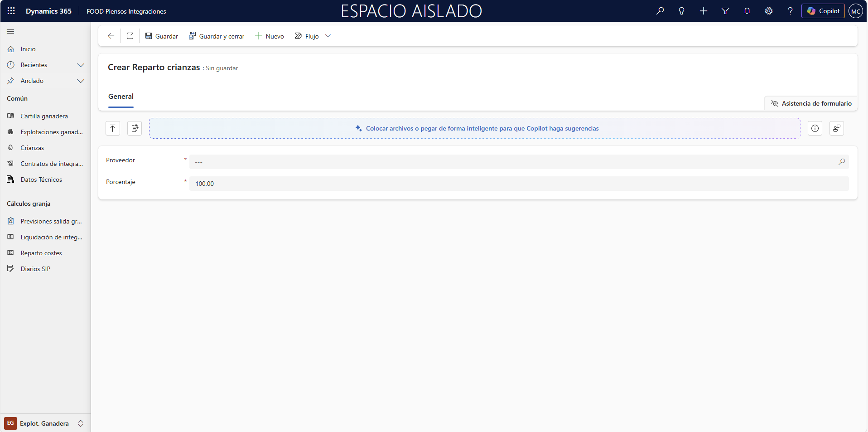
Task: Click the info icon next to Copilot area
Action: click(815, 128)
